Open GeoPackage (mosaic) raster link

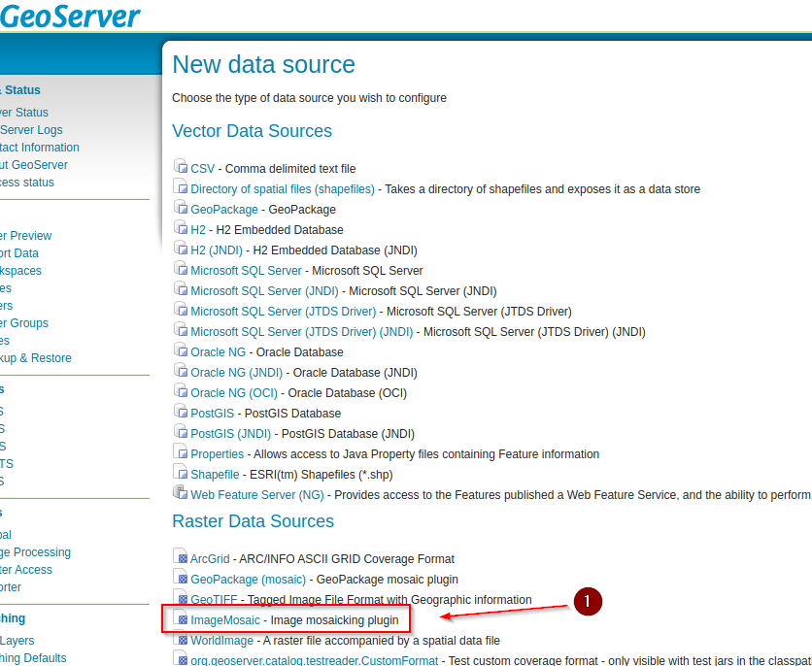pos(248,580)
